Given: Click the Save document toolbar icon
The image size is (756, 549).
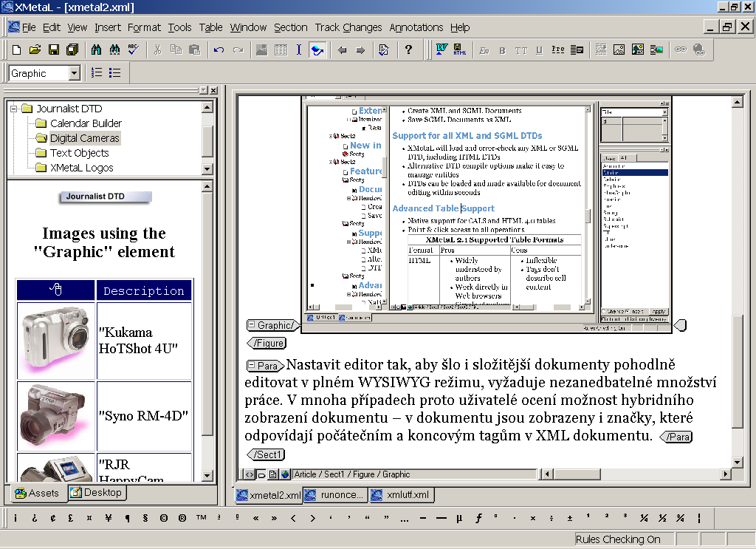Looking at the screenshot, I should click(x=53, y=50).
